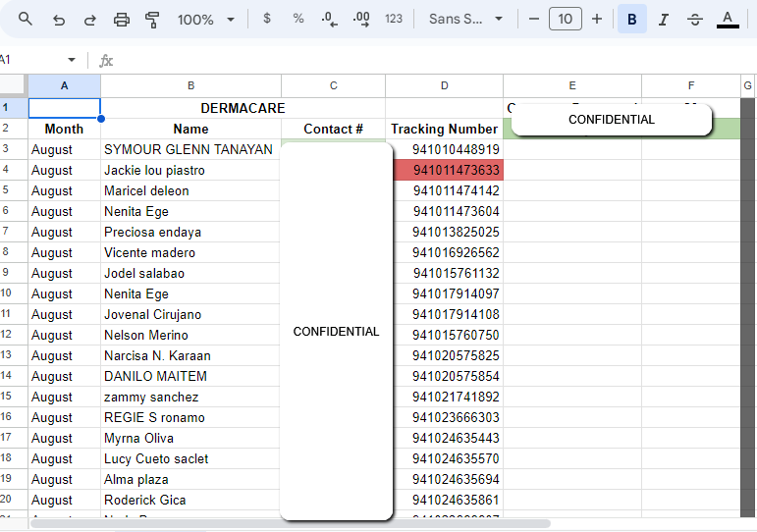Viewport: 757px width, 532px height.
Task: Format as currency with dollar icon
Action: (x=267, y=20)
